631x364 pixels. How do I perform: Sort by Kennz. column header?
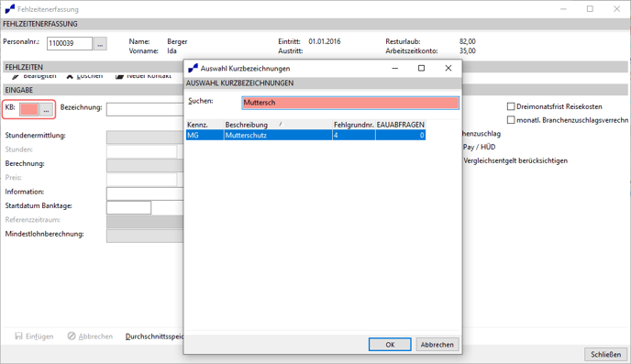click(205, 125)
